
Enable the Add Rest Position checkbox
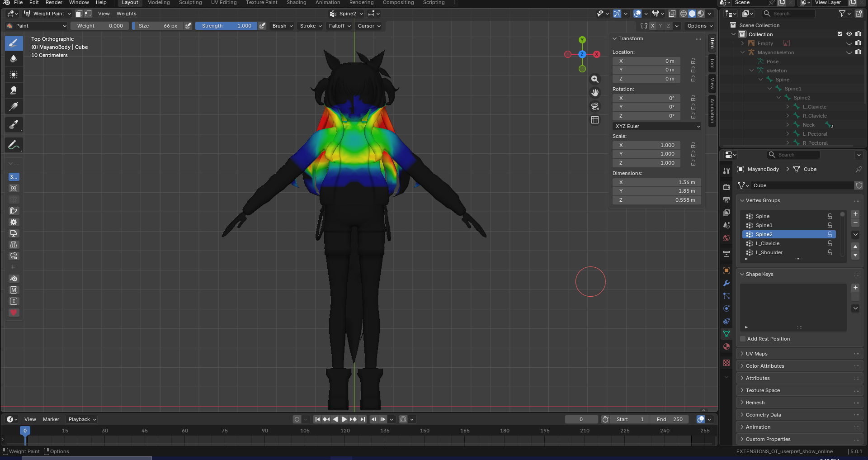pos(743,339)
